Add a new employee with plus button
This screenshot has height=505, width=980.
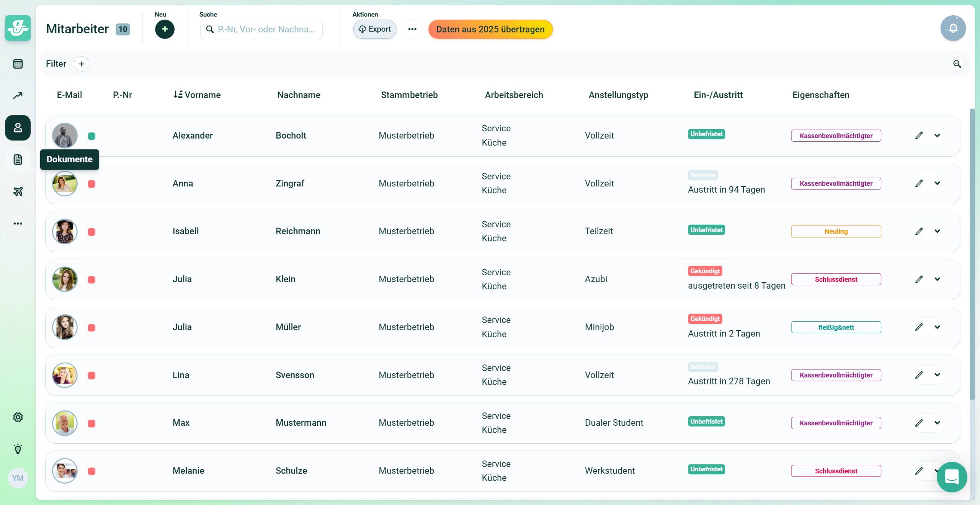point(165,29)
